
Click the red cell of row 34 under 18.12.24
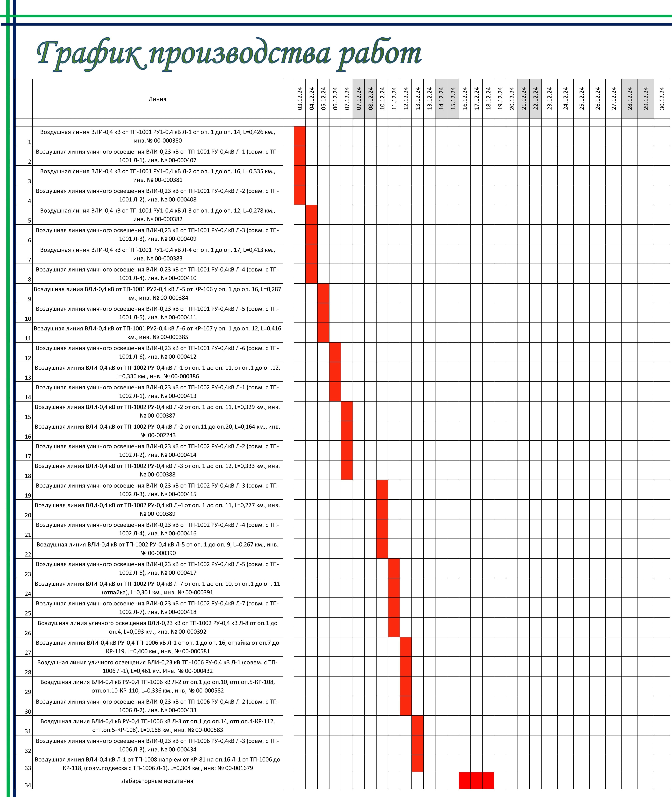pos(489,781)
